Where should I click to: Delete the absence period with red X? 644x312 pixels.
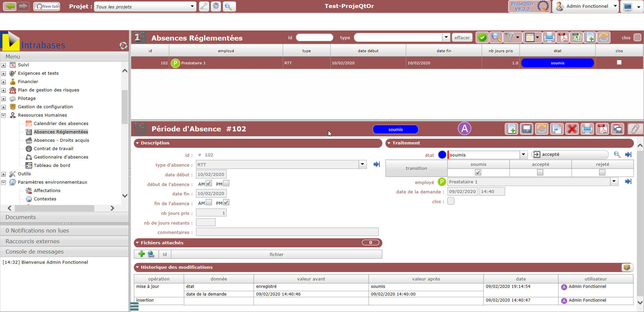point(572,129)
